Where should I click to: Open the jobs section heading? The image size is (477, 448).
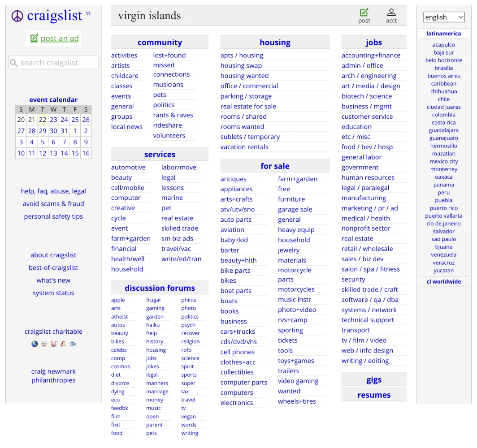373,42
